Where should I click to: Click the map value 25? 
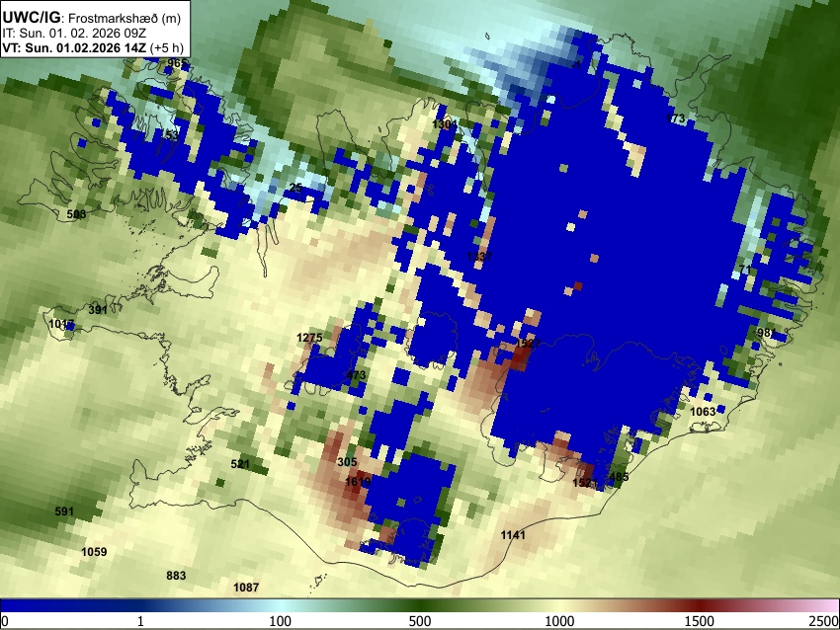tap(295, 188)
